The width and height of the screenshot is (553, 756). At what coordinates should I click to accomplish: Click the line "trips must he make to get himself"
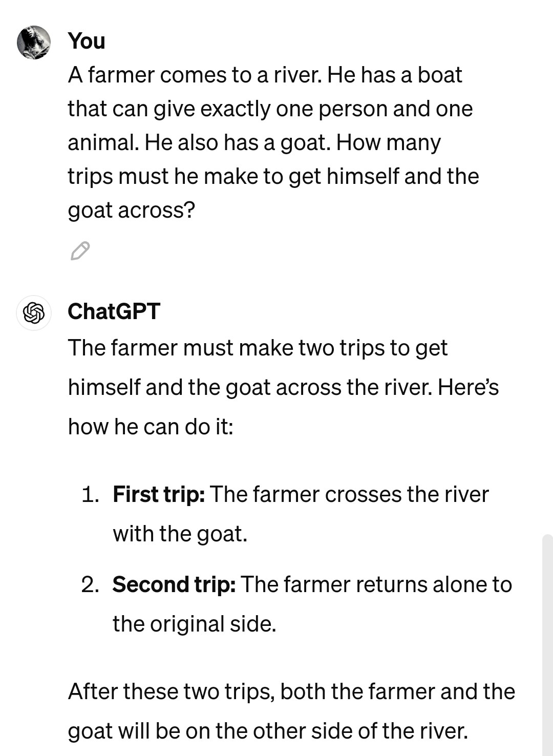pyautogui.click(x=273, y=176)
